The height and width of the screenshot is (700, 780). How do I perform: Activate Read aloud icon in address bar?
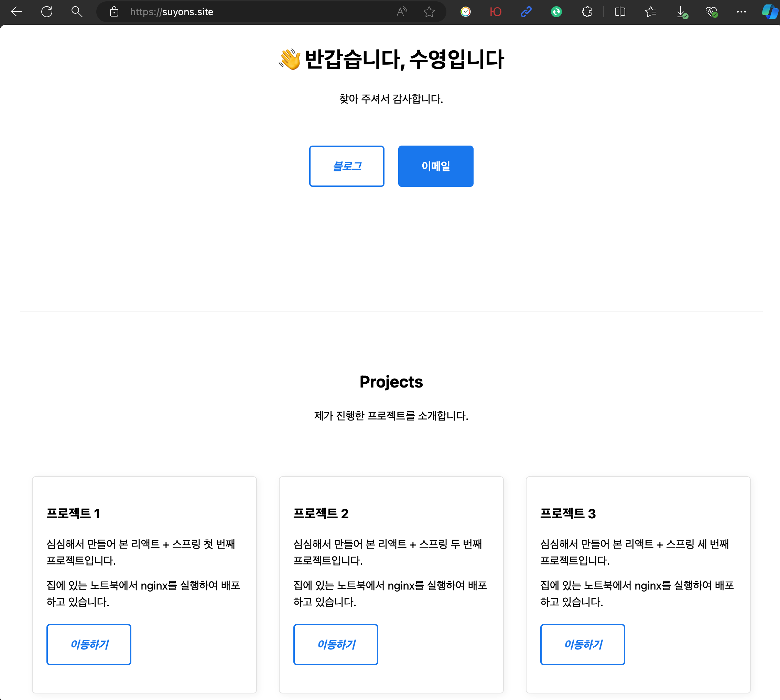click(x=401, y=12)
